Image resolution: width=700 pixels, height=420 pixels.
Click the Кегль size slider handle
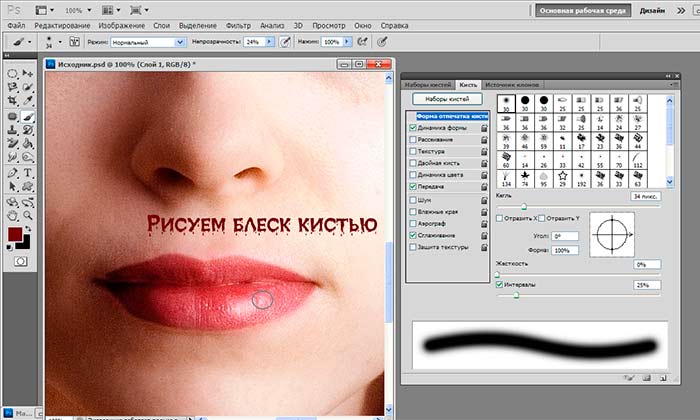(x=524, y=206)
